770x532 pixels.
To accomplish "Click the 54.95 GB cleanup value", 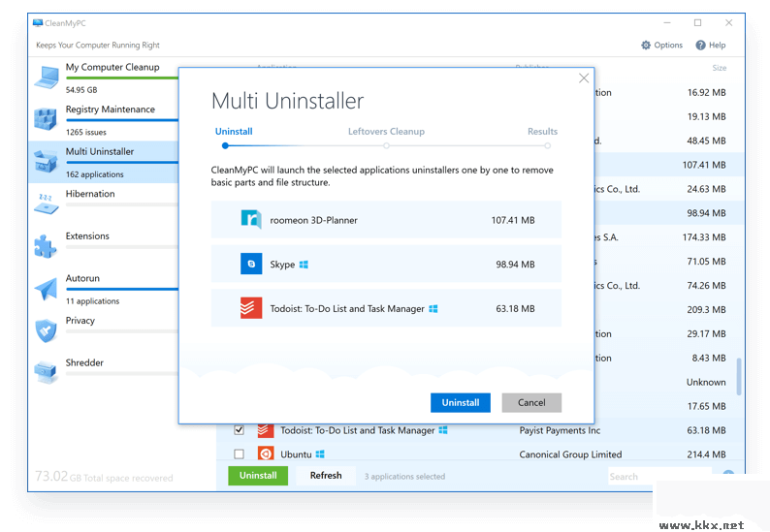I will pyautogui.click(x=81, y=90).
